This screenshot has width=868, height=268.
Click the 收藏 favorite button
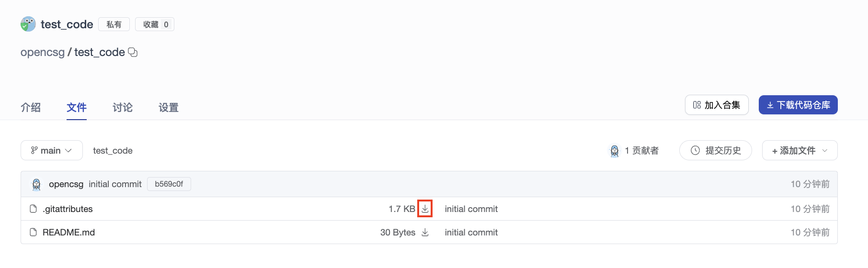(155, 24)
